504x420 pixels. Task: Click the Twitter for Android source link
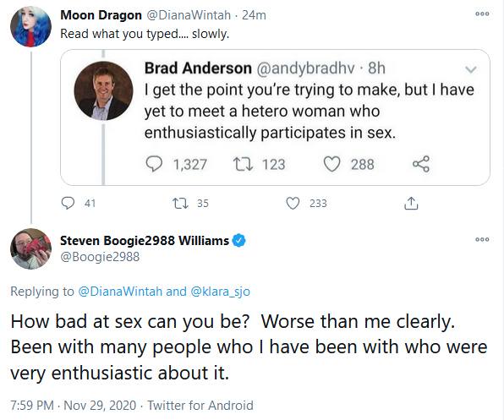click(200, 406)
